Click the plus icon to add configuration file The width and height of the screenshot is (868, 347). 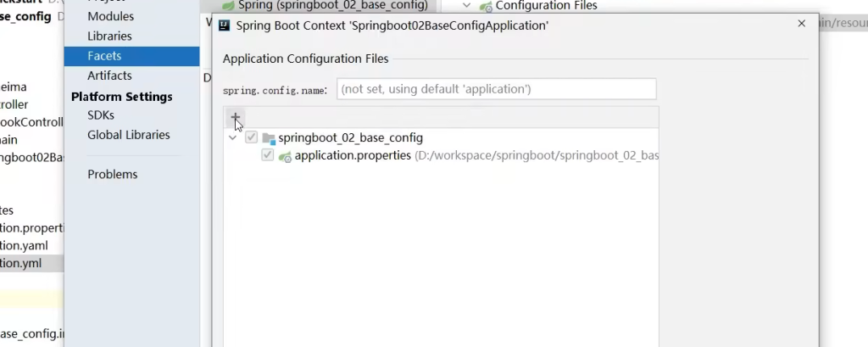(236, 118)
